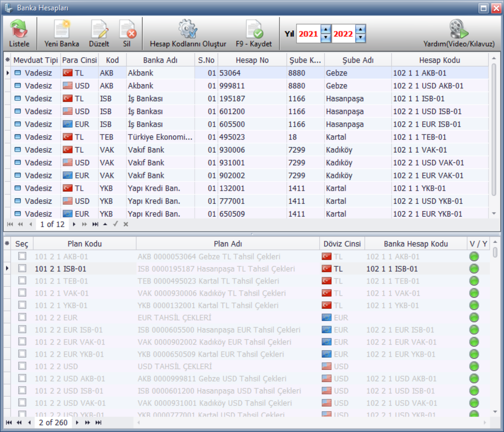The height and width of the screenshot is (432, 504).
Task: Open lower grid column chooser asterisk
Action: [7, 244]
